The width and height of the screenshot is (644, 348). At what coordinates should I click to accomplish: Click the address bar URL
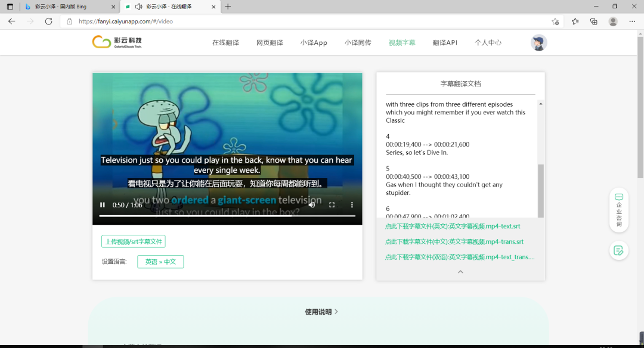point(126,21)
